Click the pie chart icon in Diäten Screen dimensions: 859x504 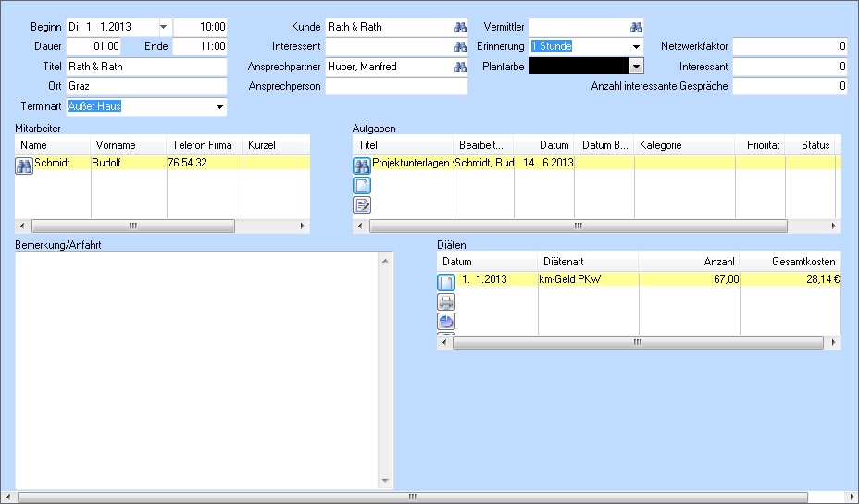tap(445, 321)
